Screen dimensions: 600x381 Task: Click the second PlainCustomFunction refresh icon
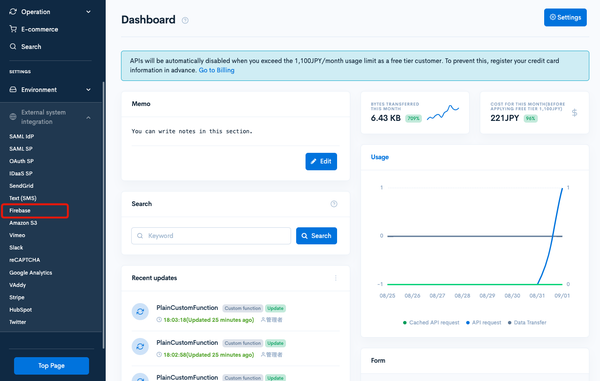point(140,347)
